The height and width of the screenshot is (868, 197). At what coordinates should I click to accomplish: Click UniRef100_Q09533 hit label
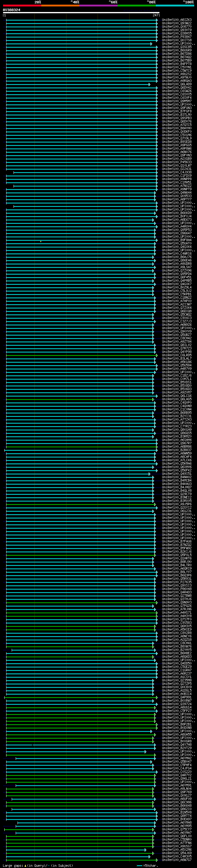click(176, 196)
